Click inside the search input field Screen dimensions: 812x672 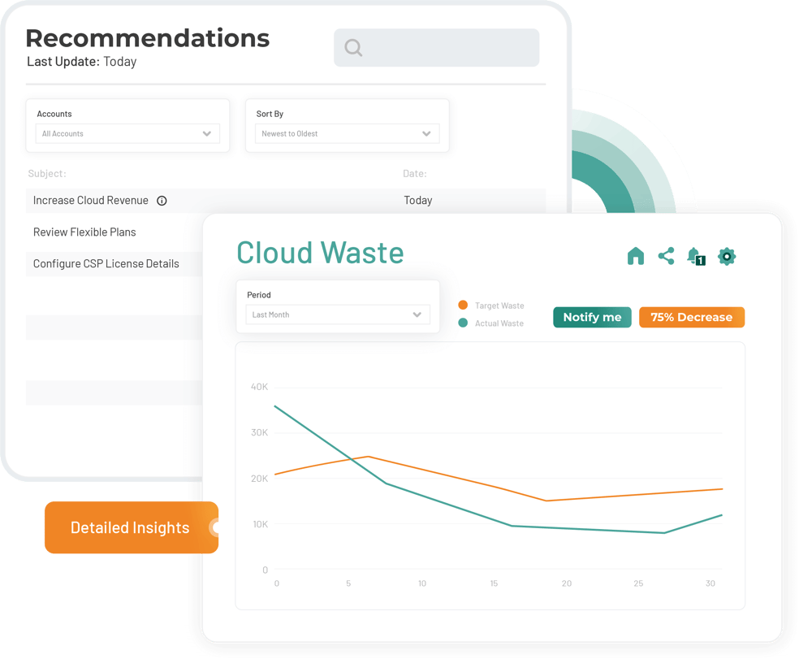[438, 48]
